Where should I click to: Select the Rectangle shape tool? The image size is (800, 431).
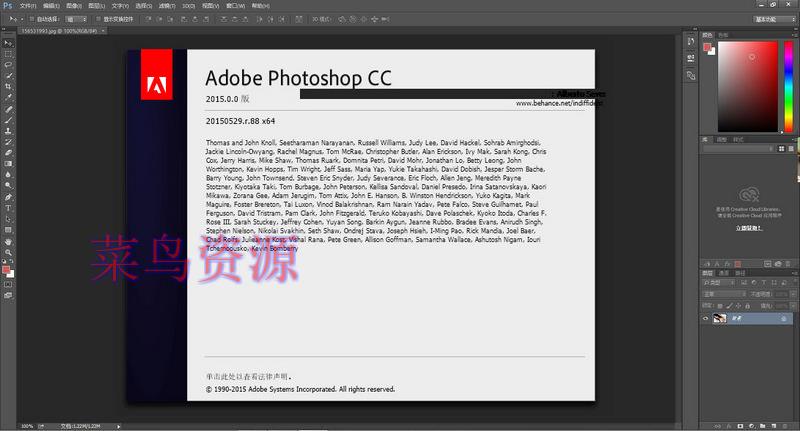8,230
